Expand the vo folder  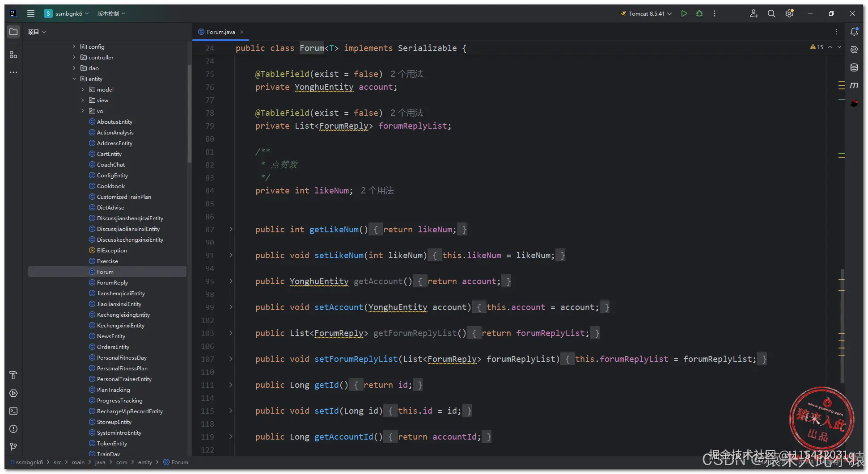83,111
